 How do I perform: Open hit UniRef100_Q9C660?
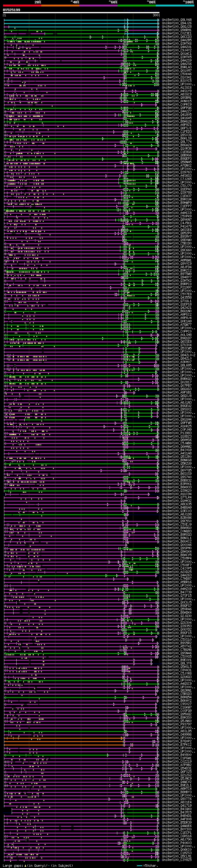click(177, 250)
